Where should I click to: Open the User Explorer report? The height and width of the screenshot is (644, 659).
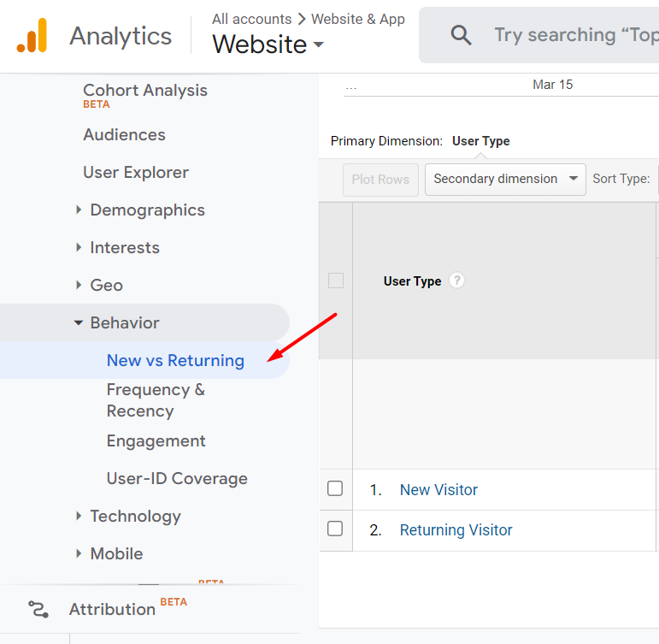(x=136, y=173)
